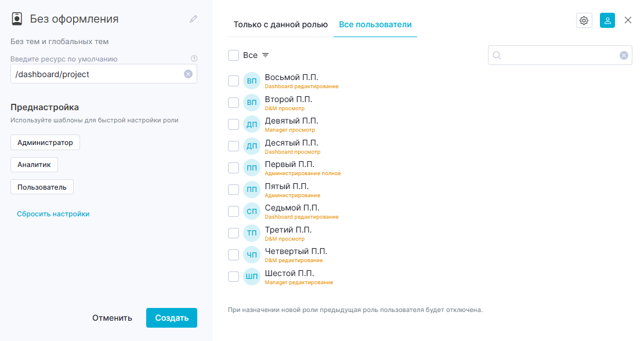This screenshot has height=341, width=644.
Task: Apply the Аналитик preset template
Action: tap(34, 165)
